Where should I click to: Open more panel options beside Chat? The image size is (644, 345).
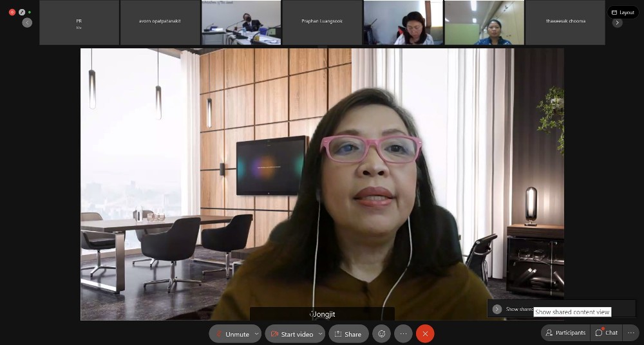pyautogui.click(x=630, y=333)
